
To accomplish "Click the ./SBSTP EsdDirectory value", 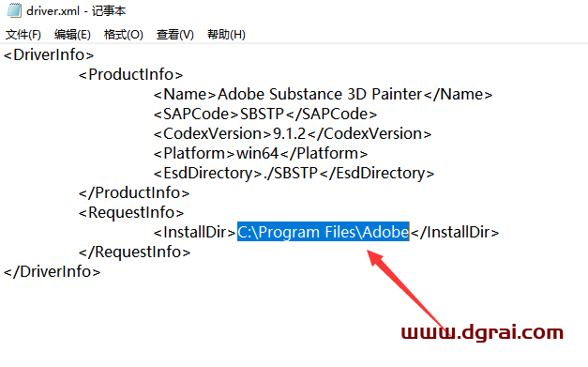I will 291,174.
